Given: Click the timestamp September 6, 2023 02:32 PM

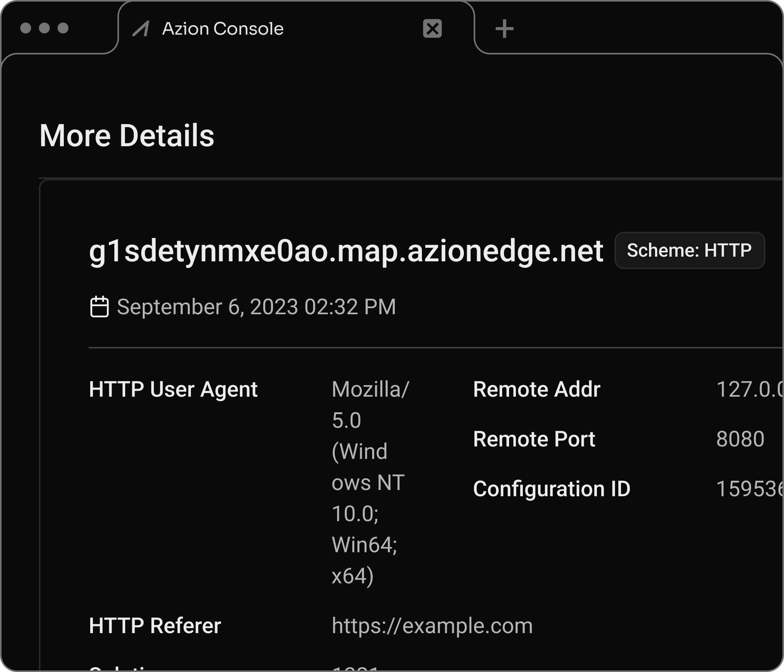Looking at the screenshot, I should (x=256, y=307).
